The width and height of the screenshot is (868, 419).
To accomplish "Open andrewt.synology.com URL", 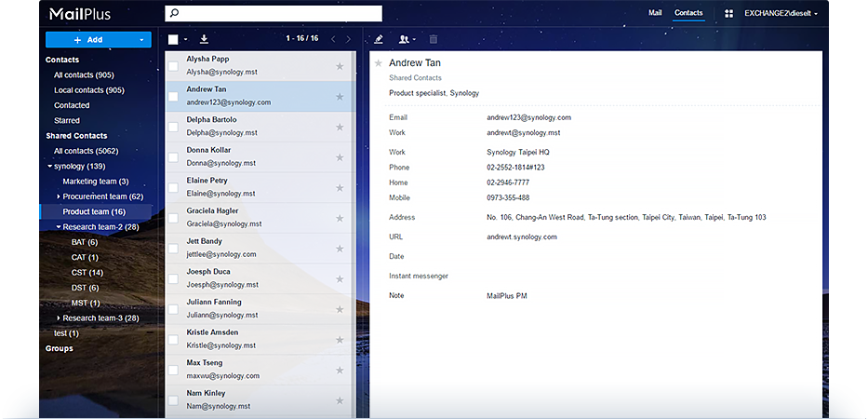I will [x=522, y=237].
